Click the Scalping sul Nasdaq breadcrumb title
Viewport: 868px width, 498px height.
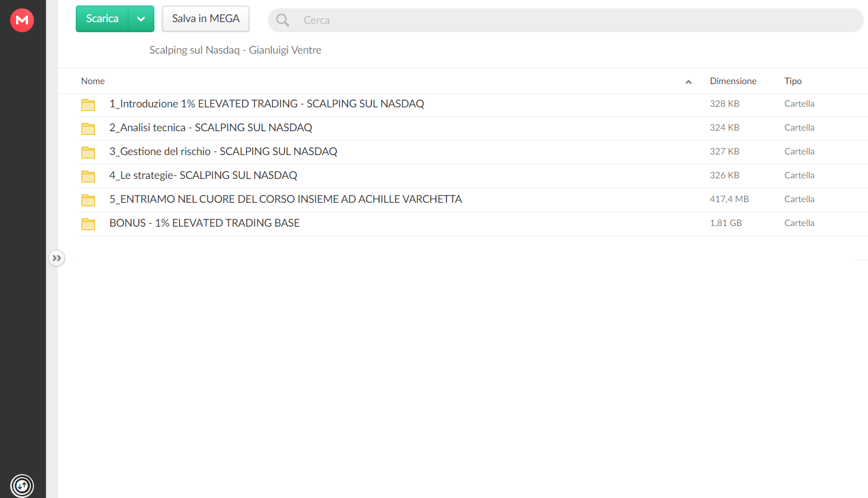(235, 50)
